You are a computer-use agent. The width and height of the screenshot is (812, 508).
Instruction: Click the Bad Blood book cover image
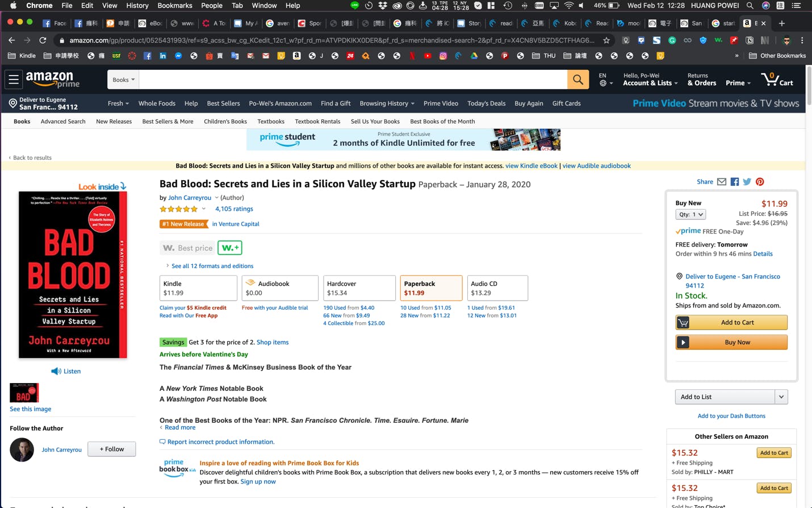pyautogui.click(x=73, y=274)
